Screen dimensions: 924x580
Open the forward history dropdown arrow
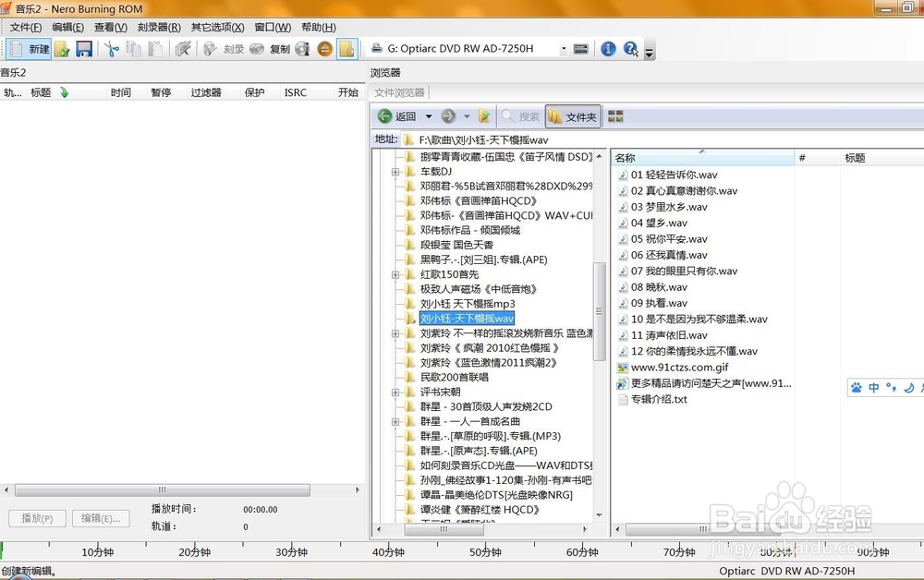coord(467,116)
